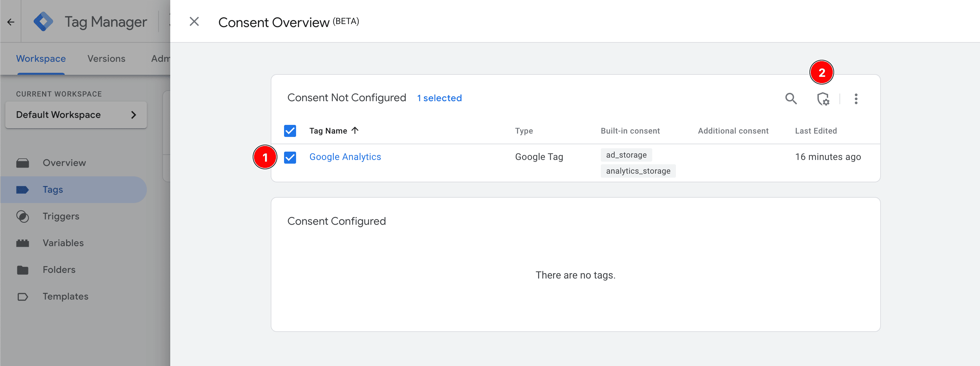Close the Consent Overview panel
The width and height of the screenshot is (980, 366).
point(194,22)
